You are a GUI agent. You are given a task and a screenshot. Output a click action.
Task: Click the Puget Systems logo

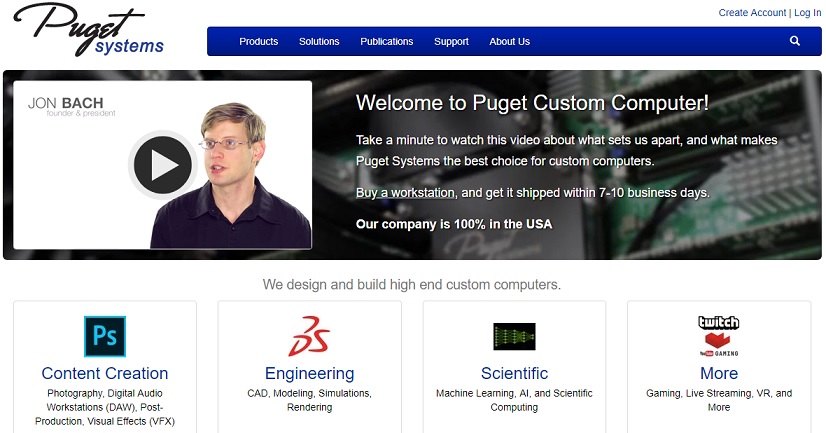[88, 29]
